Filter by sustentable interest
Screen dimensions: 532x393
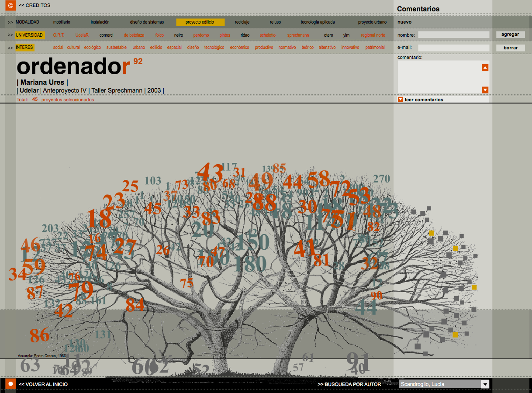tap(116, 47)
